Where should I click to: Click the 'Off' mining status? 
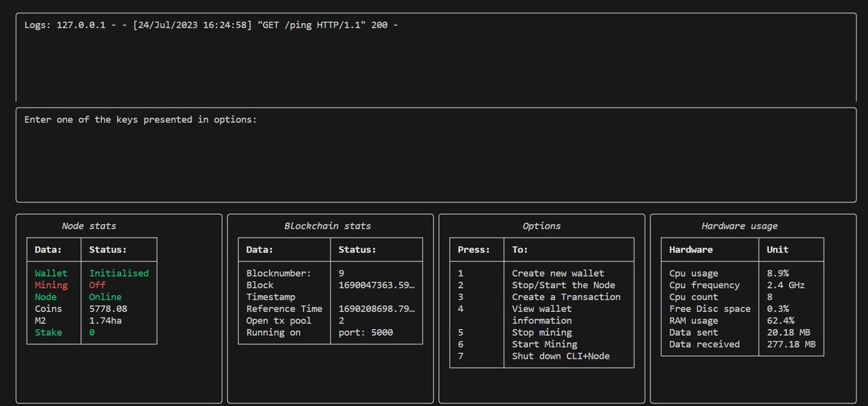[97, 285]
